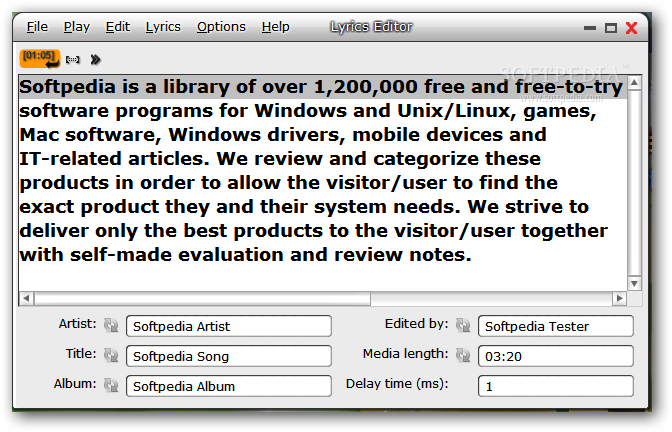Click the Delay time (ms) field

click(x=555, y=386)
